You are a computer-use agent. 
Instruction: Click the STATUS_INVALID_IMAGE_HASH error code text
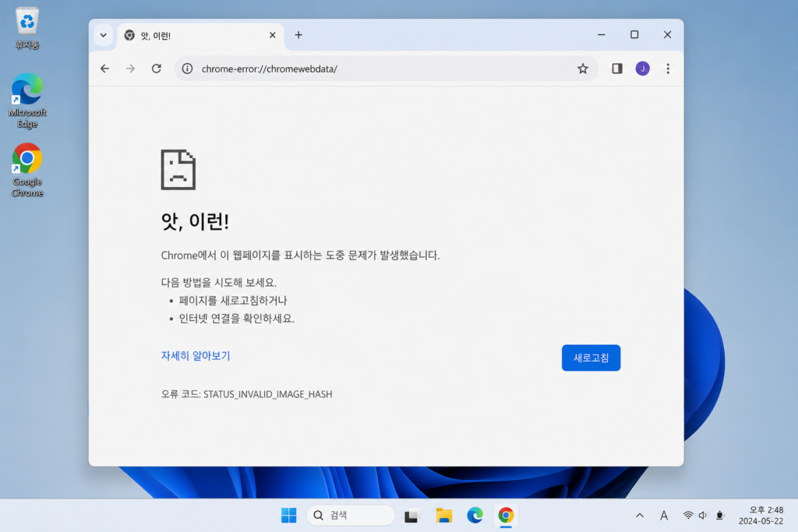(268, 394)
